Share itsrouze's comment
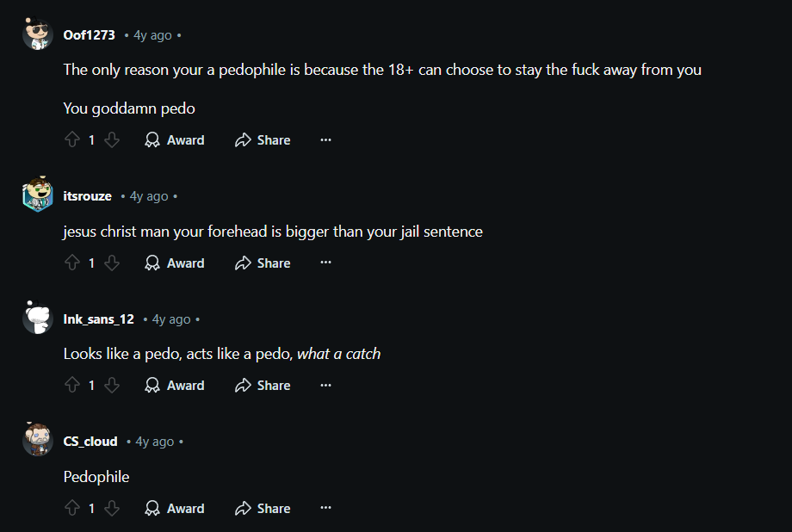The height and width of the screenshot is (532, 792). [263, 263]
